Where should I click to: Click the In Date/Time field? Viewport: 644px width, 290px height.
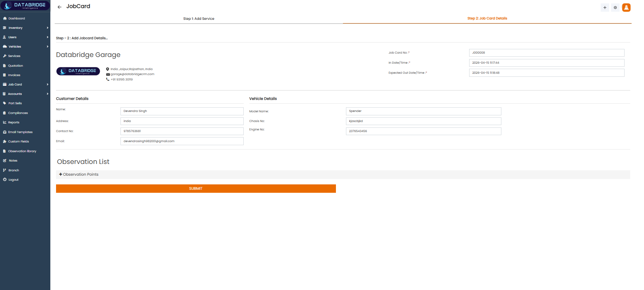pos(547,63)
